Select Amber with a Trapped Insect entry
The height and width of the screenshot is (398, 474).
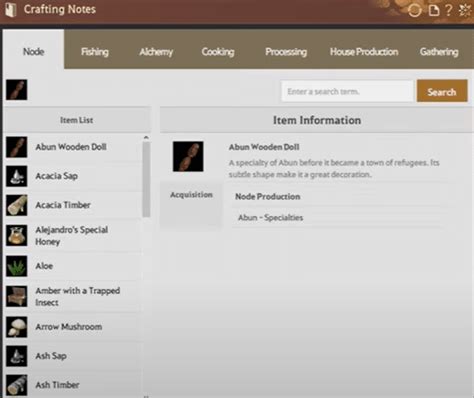coord(78,296)
